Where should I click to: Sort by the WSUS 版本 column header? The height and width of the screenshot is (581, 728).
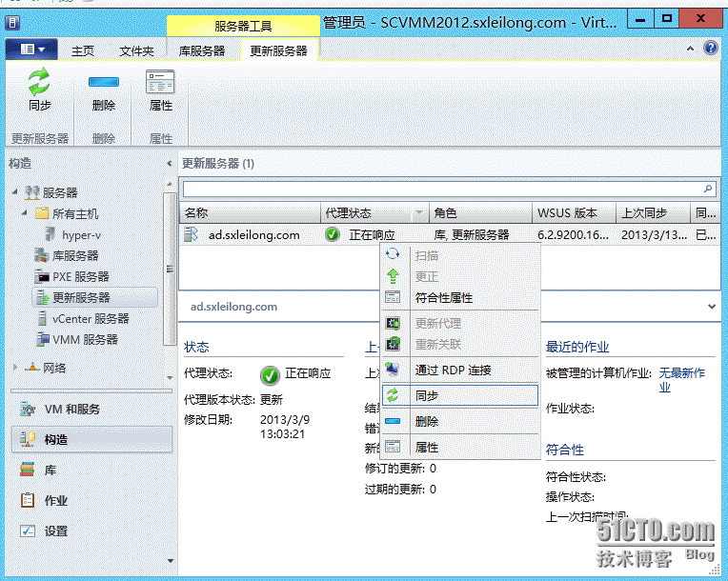pyautogui.click(x=574, y=212)
